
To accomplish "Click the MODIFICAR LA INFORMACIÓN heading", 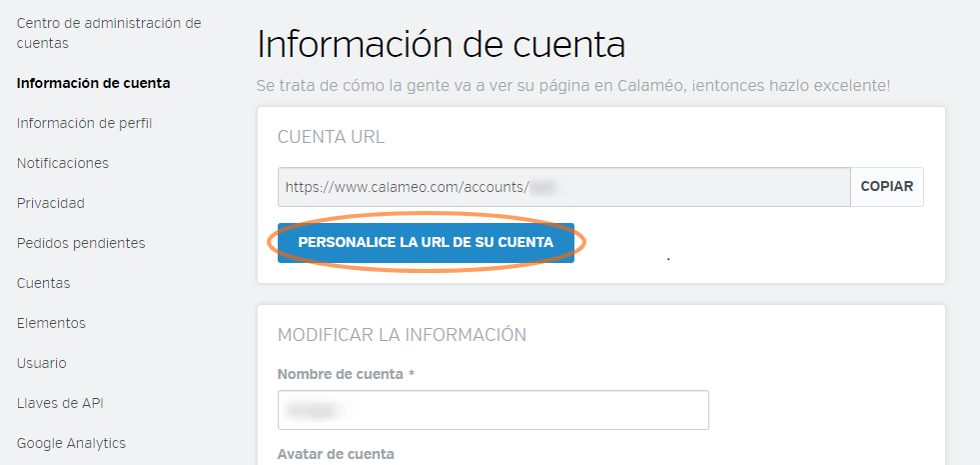I will [x=402, y=334].
